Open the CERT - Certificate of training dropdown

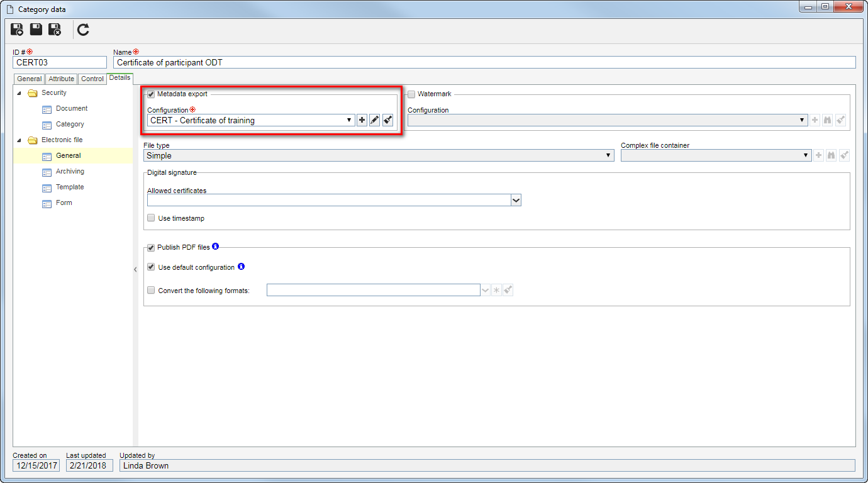point(252,120)
